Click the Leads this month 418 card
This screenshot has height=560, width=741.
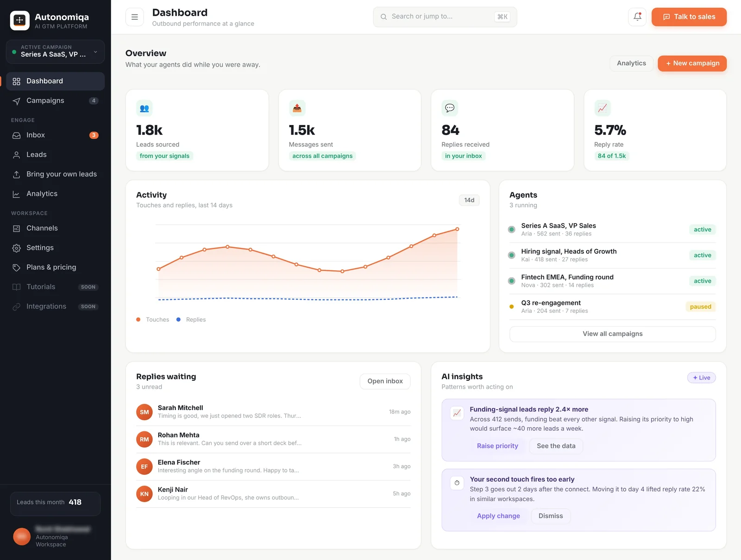tap(55, 504)
